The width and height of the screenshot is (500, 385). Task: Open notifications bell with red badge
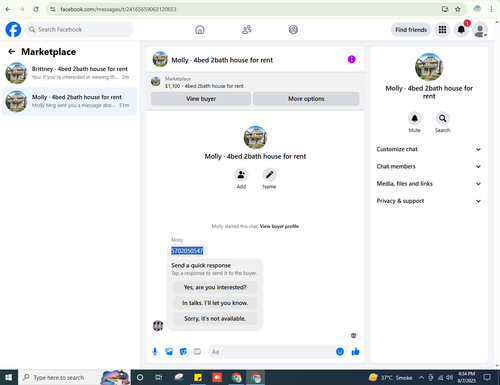[x=461, y=30]
